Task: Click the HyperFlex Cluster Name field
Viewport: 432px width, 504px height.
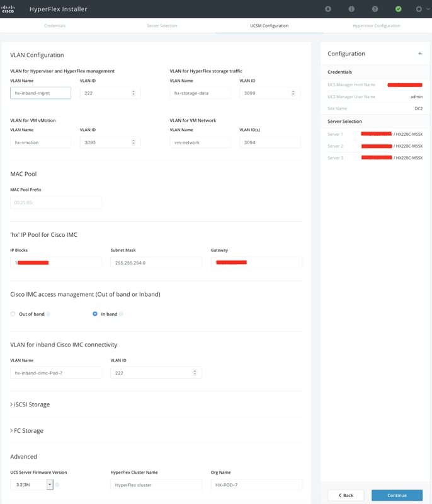Action: tap(156, 484)
